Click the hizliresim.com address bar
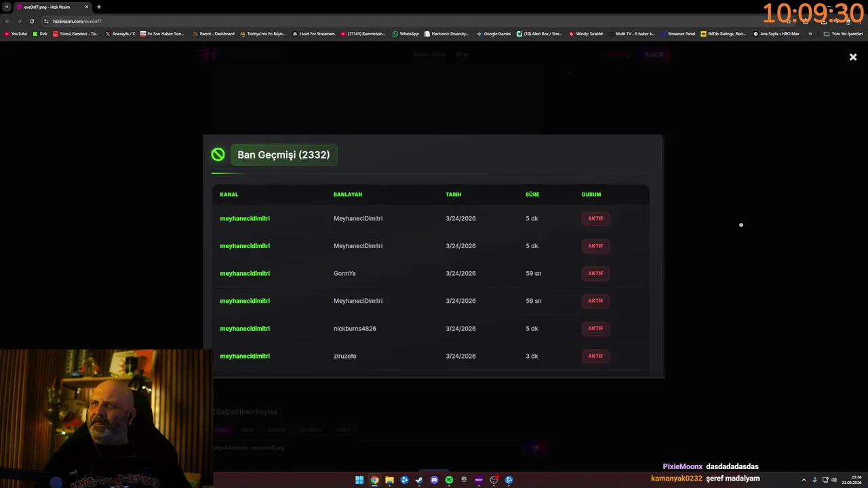The width and height of the screenshot is (868, 488). [x=407, y=21]
